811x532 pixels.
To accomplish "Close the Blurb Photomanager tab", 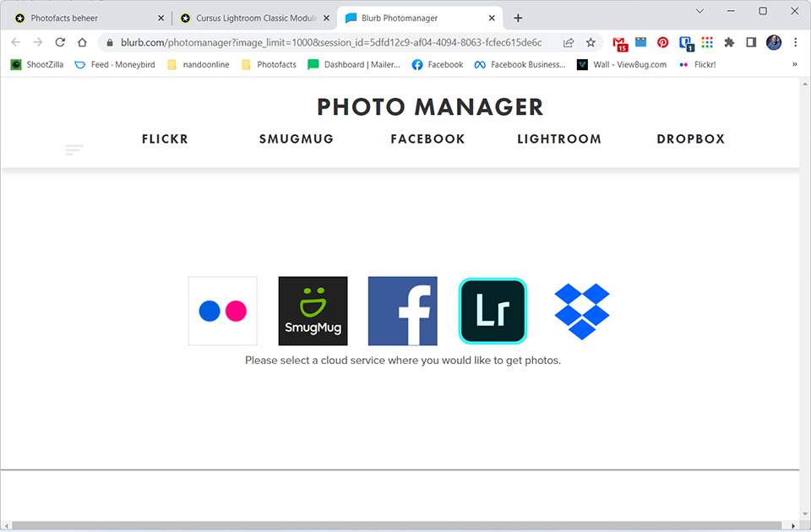I will [x=492, y=18].
